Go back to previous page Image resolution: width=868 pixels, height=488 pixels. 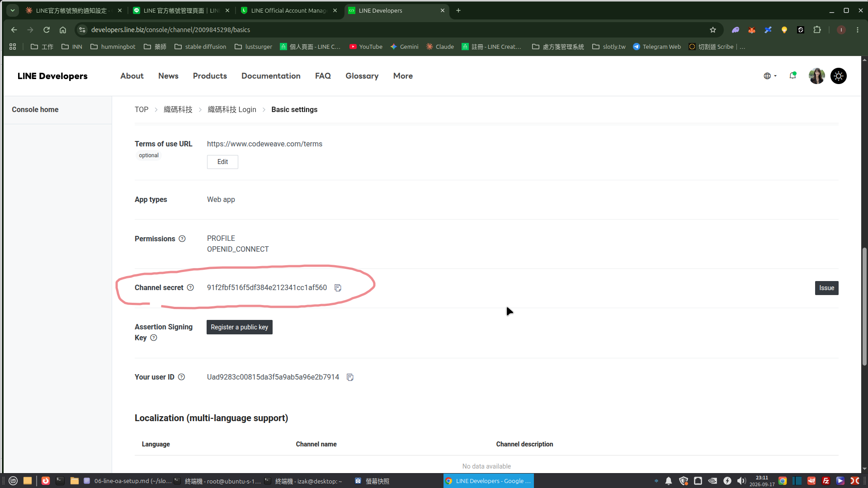pos(14,30)
